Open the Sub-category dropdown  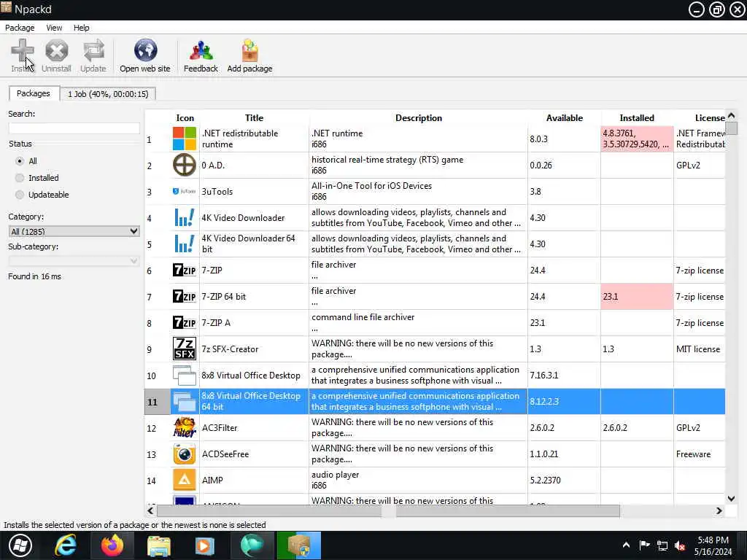(x=74, y=261)
